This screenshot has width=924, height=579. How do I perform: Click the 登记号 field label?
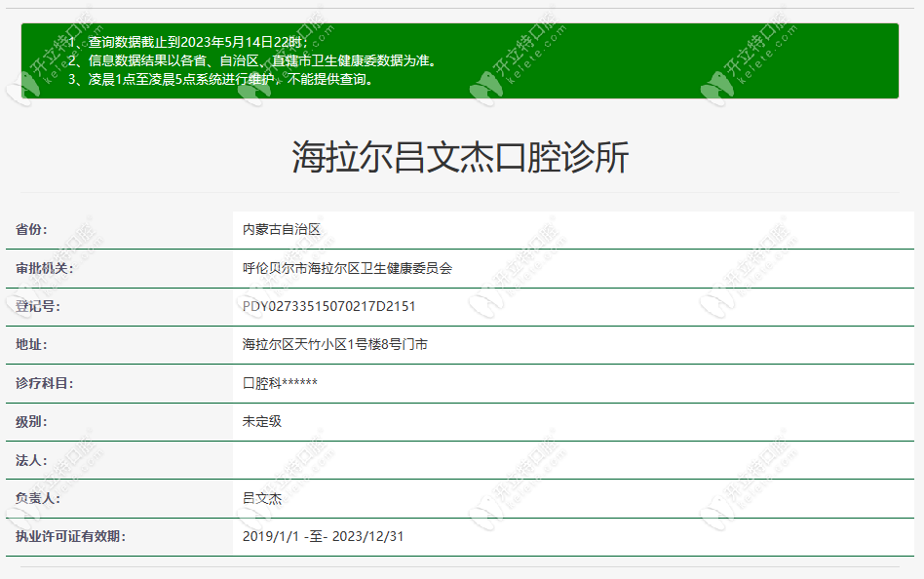(38, 306)
